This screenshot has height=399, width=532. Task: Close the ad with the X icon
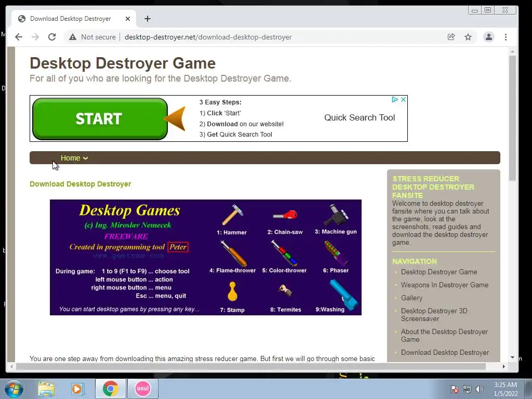pyautogui.click(x=403, y=99)
